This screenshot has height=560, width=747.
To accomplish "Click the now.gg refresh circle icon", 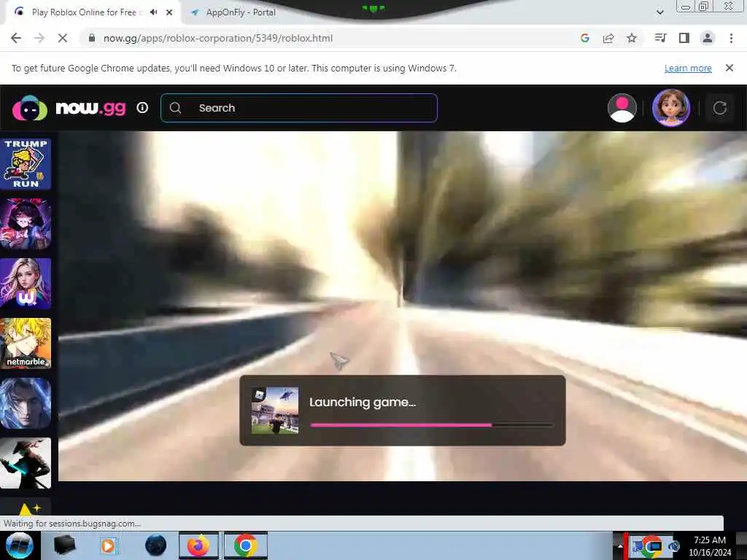I will [x=720, y=108].
